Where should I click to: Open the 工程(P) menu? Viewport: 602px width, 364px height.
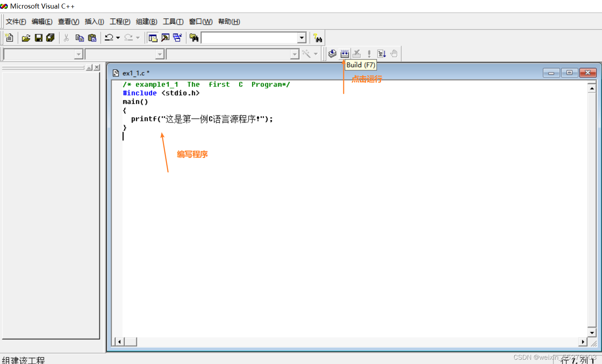[120, 21]
